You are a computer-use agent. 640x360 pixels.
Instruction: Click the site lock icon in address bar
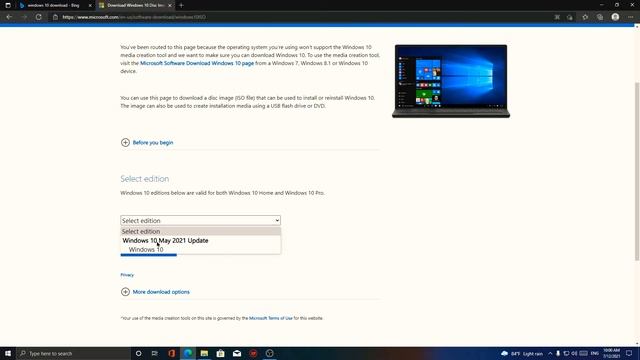(x=55, y=17)
